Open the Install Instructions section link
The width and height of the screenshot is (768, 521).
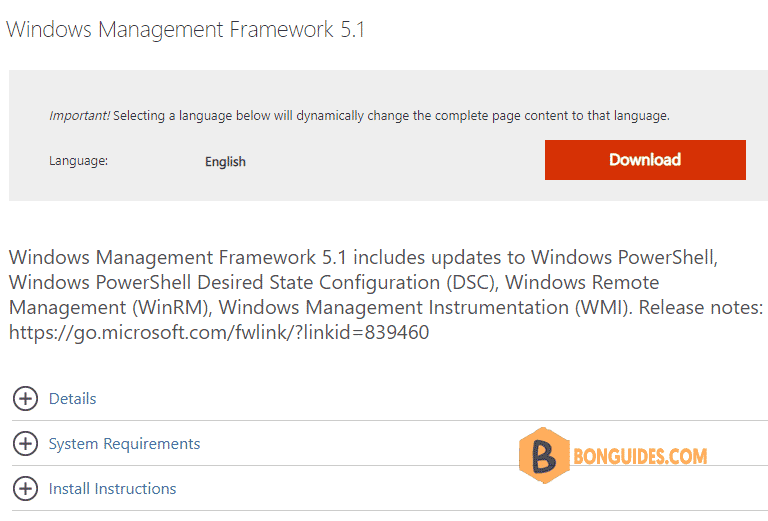pyautogui.click(x=113, y=489)
